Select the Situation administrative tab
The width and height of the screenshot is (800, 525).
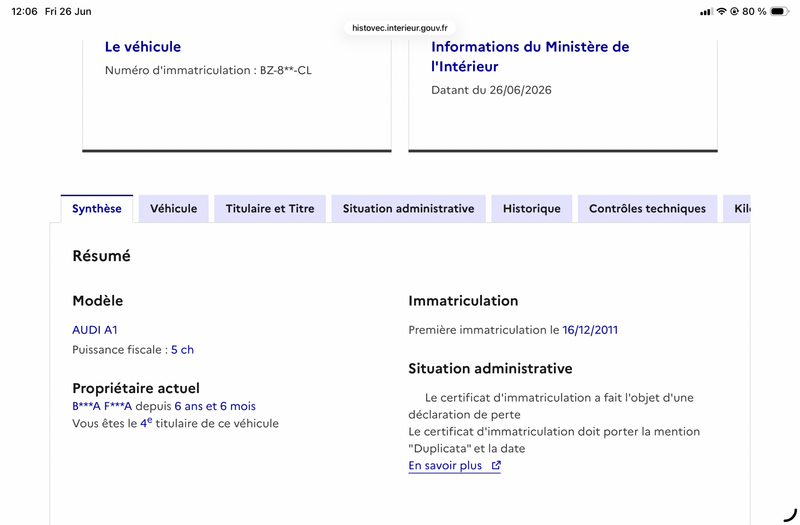(409, 209)
